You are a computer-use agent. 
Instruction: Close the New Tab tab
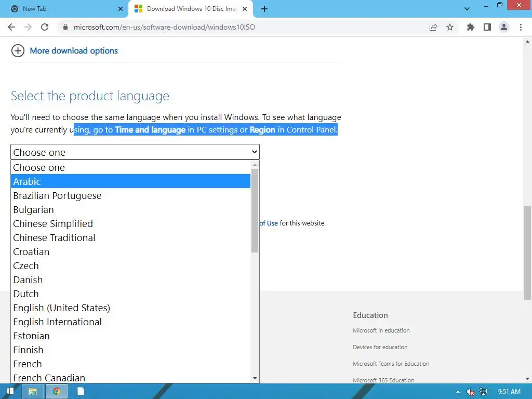tap(121, 9)
